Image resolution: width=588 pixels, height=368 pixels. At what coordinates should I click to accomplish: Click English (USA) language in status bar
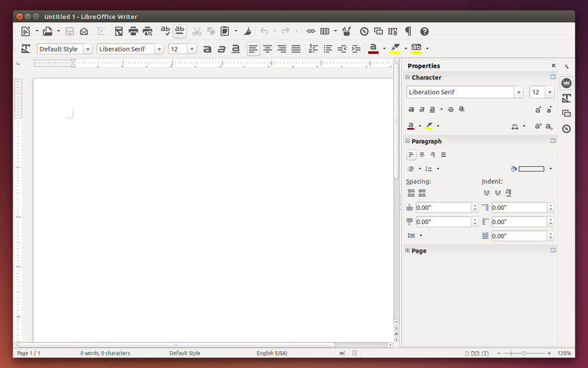click(x=272, y=353)
